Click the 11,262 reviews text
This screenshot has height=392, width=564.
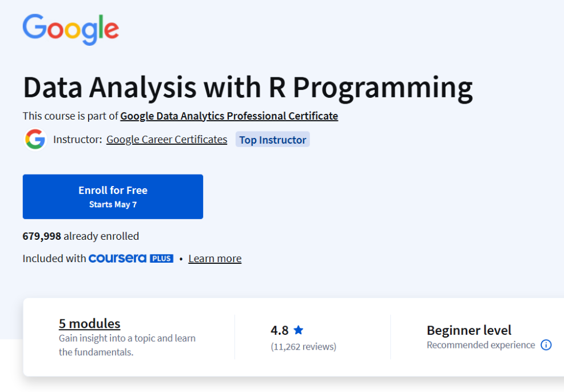[x=304, y=347]
